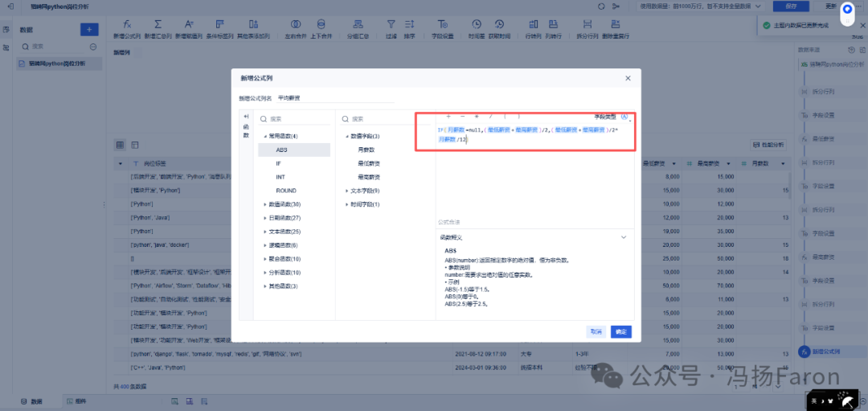The height and width of the screenshot is (411, 868).
Task: Select 猎聘网python岗位分析 in the left data list
Action: tap(59, 64)
